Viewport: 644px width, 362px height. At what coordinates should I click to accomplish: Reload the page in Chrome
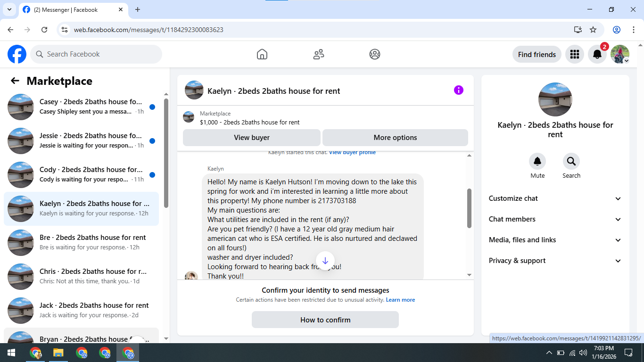pos(44,30)
